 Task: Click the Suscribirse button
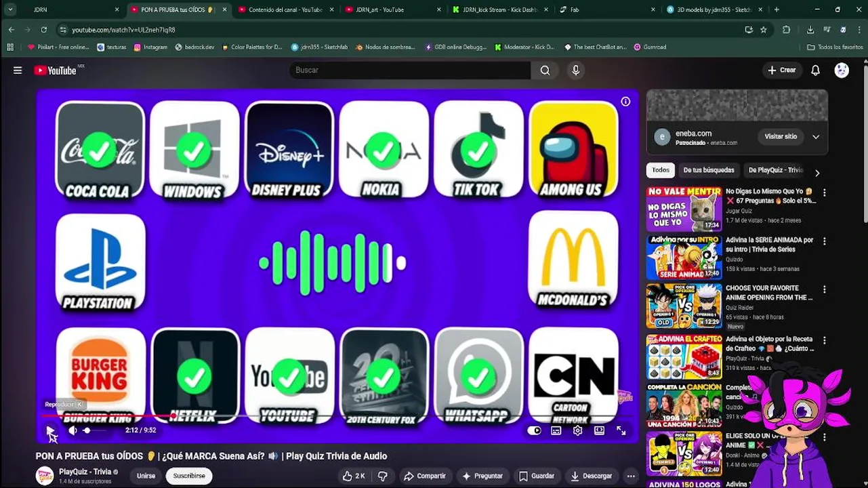coord(188,476)
